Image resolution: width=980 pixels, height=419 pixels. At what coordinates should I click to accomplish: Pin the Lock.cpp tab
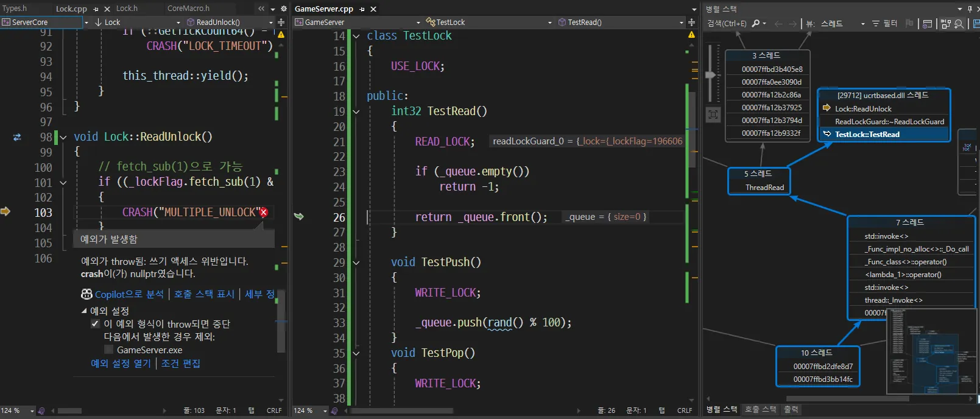(x=96, y=9)
